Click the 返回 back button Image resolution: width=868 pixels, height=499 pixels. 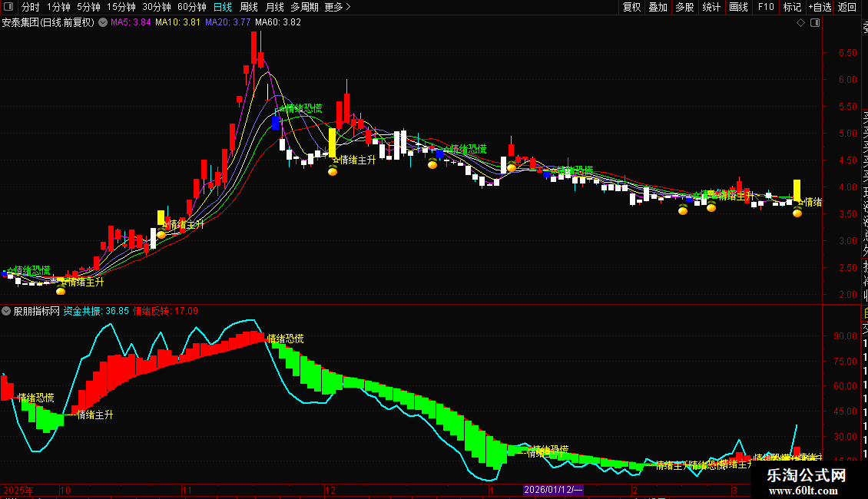tap(847, 7)
